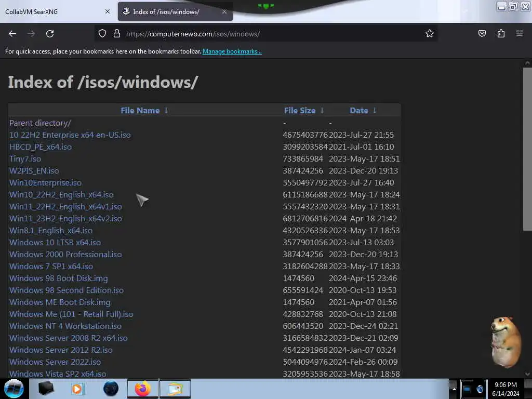Open the Windows Start orb

pyautogui.click(x=14, y=389)
